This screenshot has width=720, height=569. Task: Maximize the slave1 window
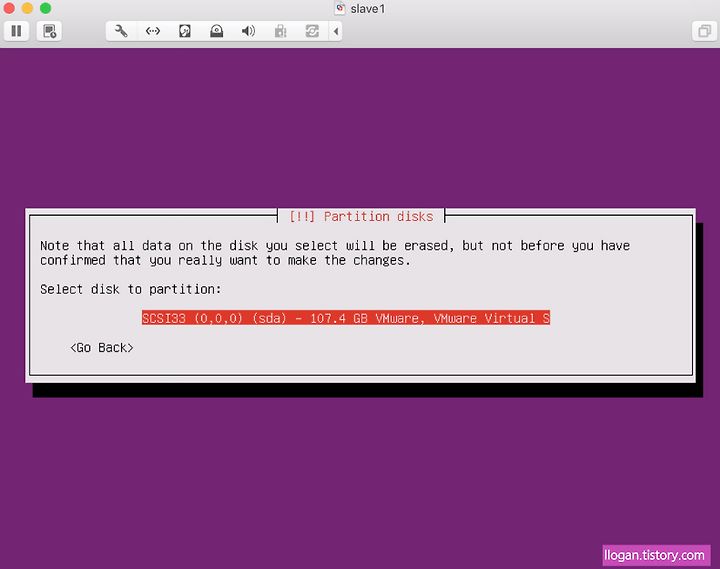45,8
